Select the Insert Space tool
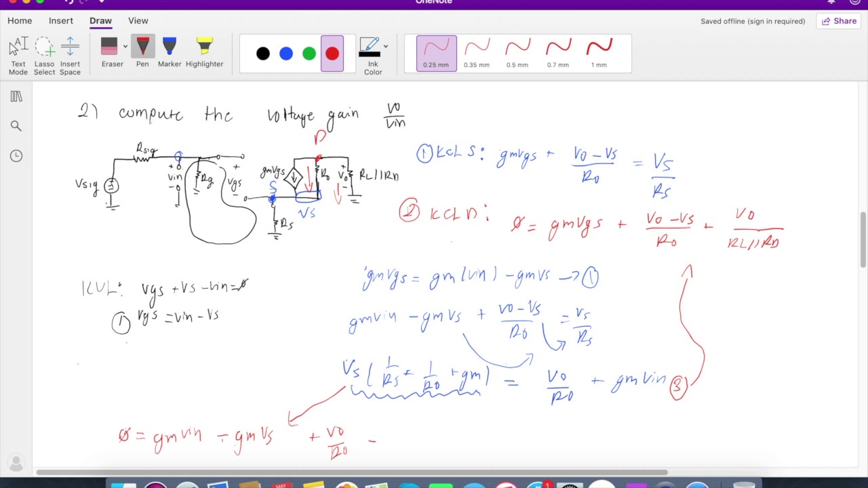The height and width of the screenshot is (488, 868). click(70, 56)
